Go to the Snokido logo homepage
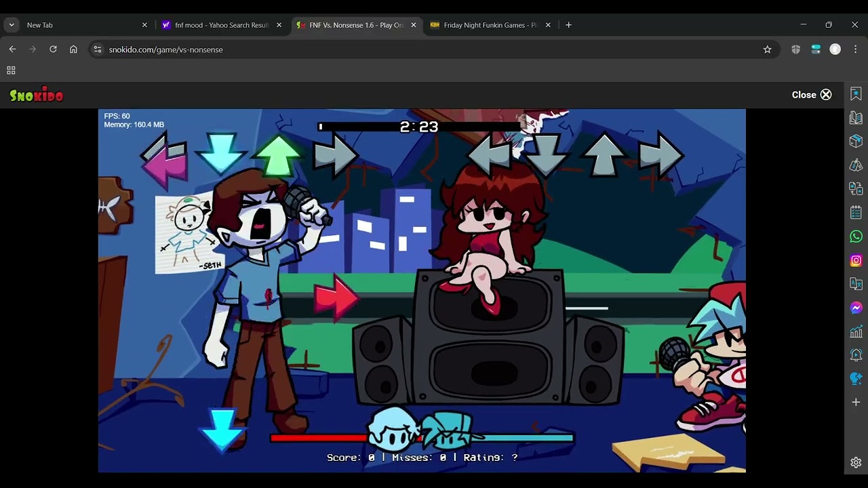 37,95
